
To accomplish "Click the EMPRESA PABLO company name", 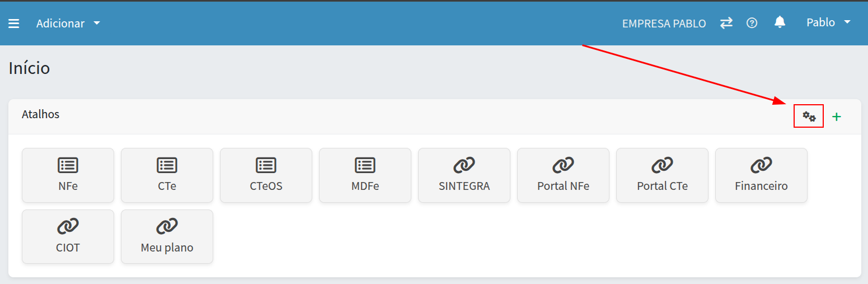I will 664,24.
